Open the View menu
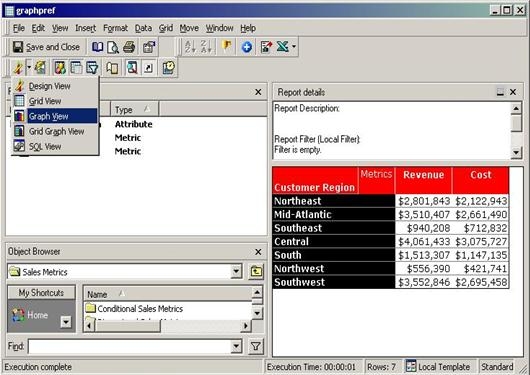This screenshot has width=530, height=375. click(60, 28)
